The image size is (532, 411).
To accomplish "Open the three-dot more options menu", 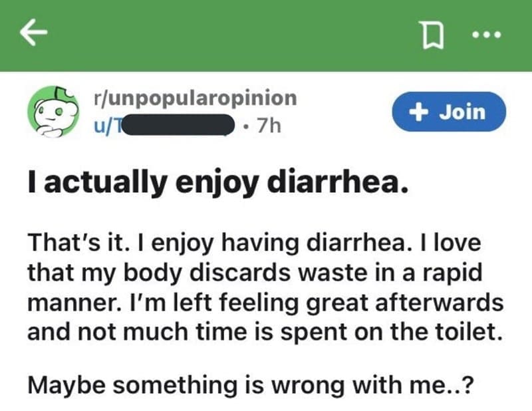I will click(x=491, y=33).
